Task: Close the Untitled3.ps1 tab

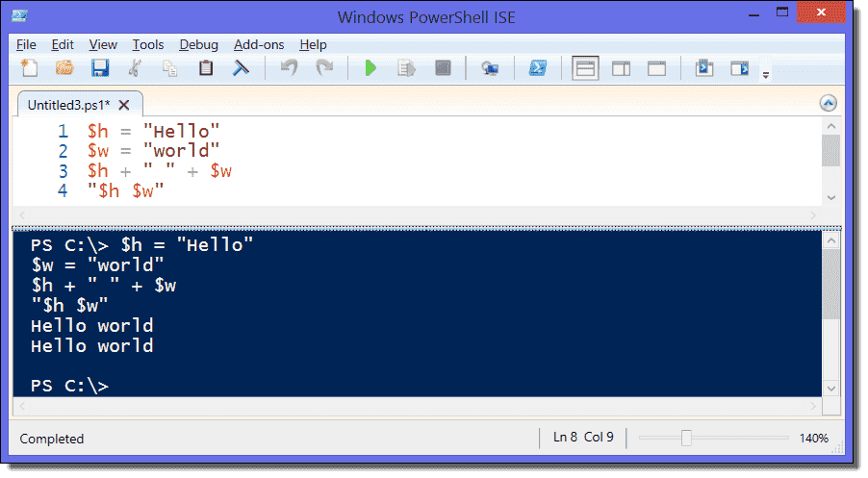Action: [124, 105]
